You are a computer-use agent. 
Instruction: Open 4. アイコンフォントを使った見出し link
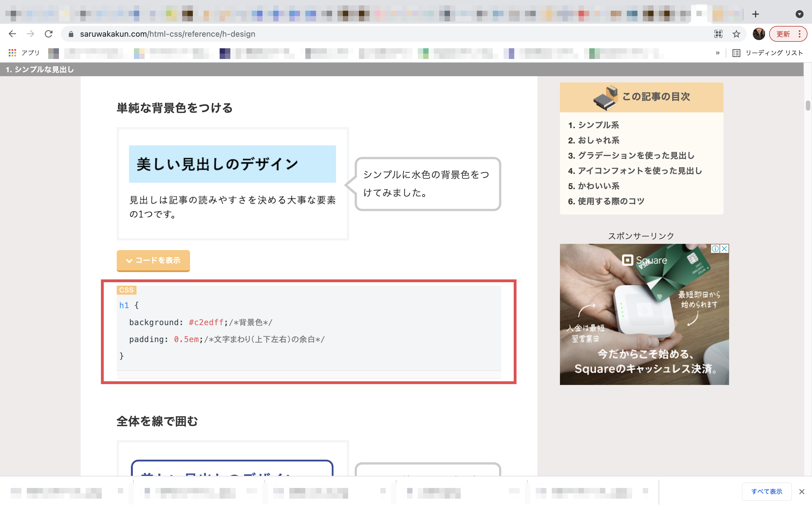click(x=635, y=171)
